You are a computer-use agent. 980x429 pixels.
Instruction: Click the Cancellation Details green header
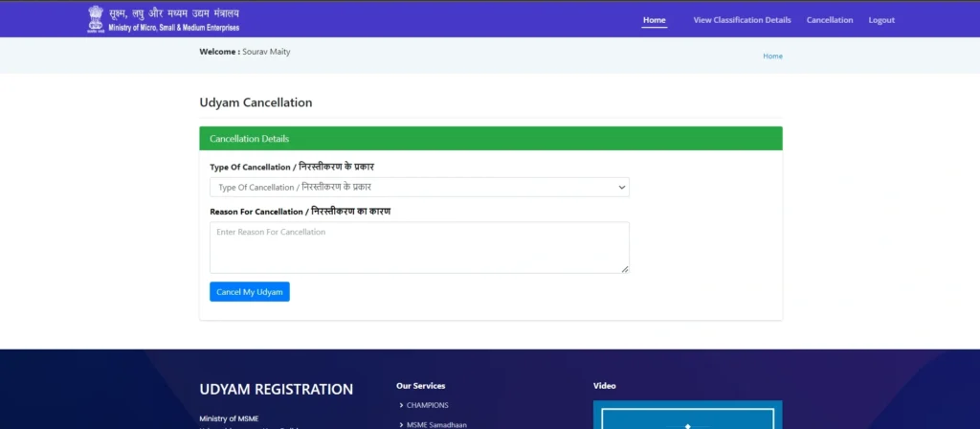491,138
